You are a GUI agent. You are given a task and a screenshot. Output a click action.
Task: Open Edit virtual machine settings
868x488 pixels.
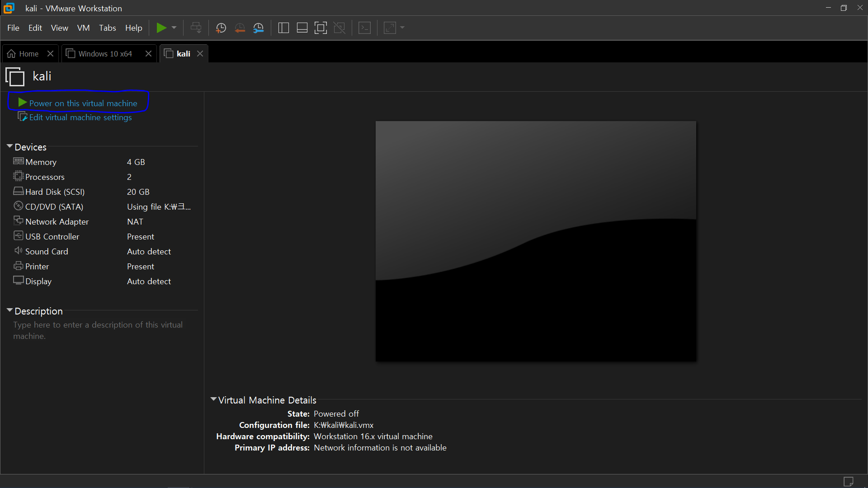click(x=80, y=117)
